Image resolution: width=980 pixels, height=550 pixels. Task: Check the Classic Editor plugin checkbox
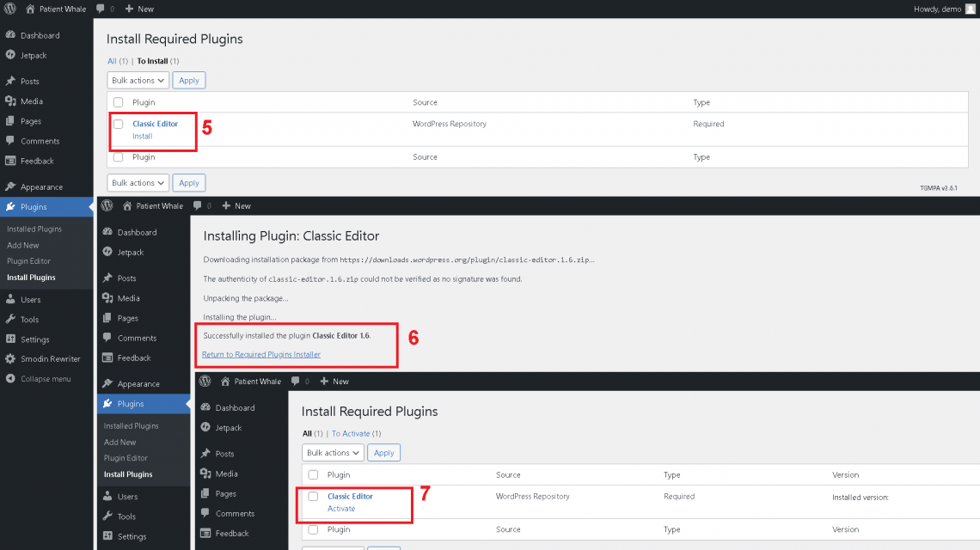coord(118,125)
